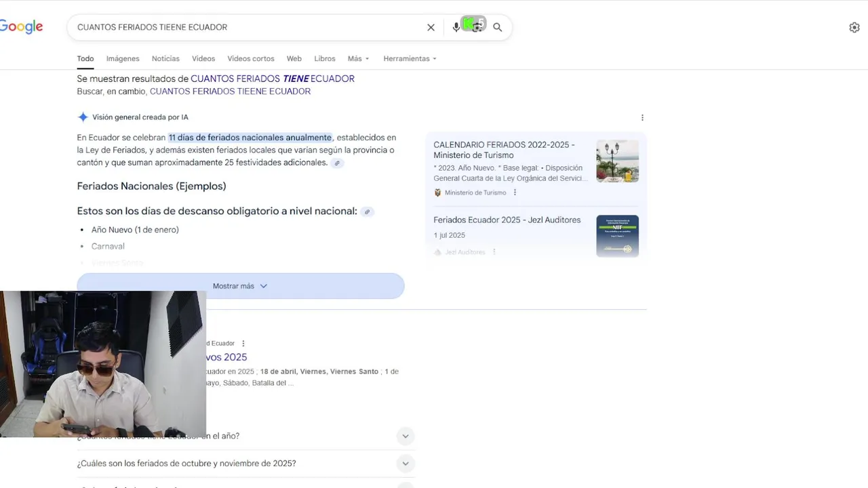Open three-dot menu next to Jezl Auditores
The height and width of the screenshot is (488, 868).
[x=494, y=251]
